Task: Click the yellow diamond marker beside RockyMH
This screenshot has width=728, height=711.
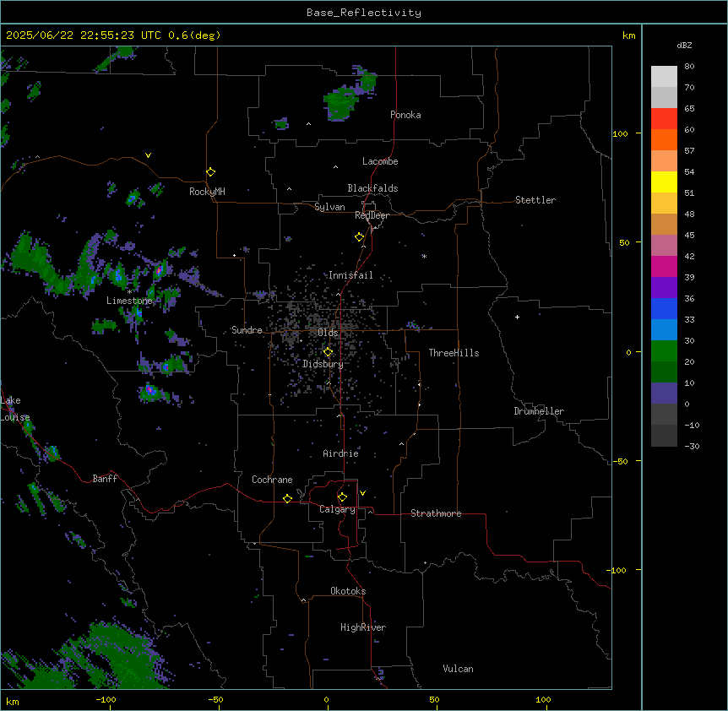Action: [211, 172]
